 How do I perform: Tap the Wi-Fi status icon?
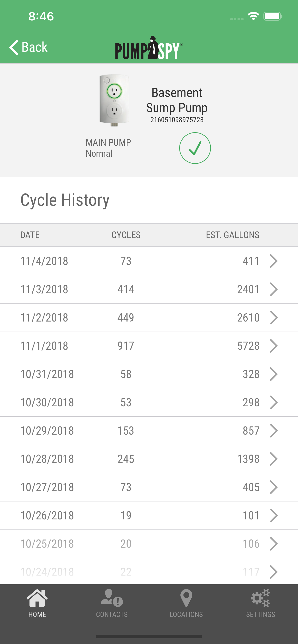pos(253,17)
